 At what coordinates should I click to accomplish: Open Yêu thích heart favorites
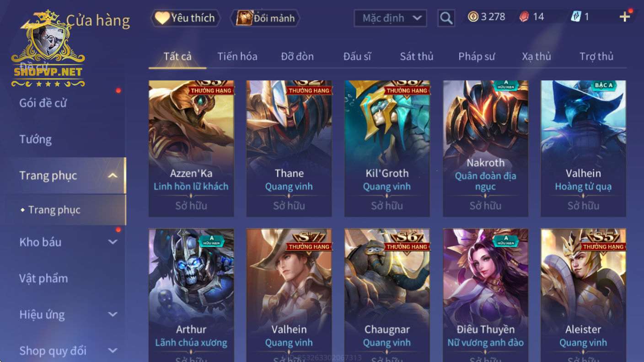(x=185, y=18)
